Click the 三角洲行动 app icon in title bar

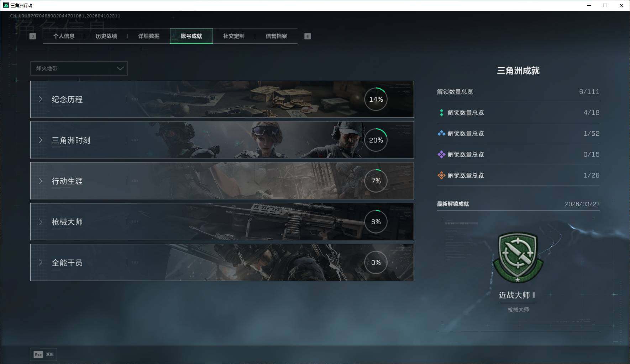(x=6, y=5)
